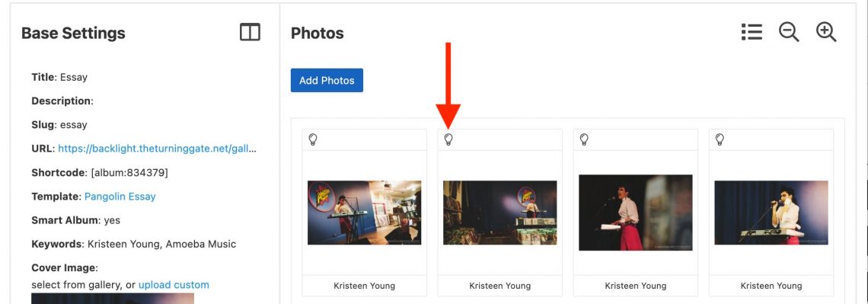Viewport: 868px width, 304px height.
Task: Toggle lightbulb on third photo card
Action: point(584,139)
